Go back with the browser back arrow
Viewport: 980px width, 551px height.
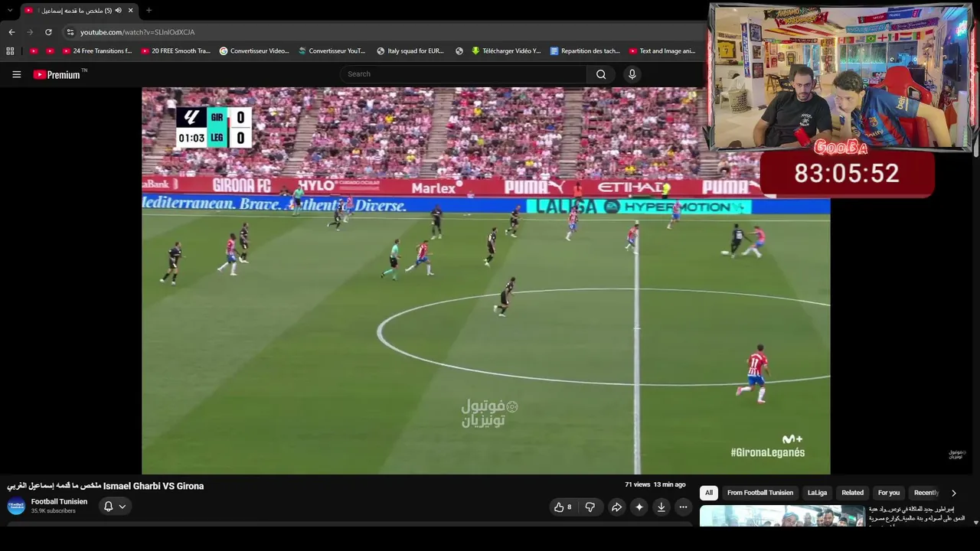click(11, 32)
